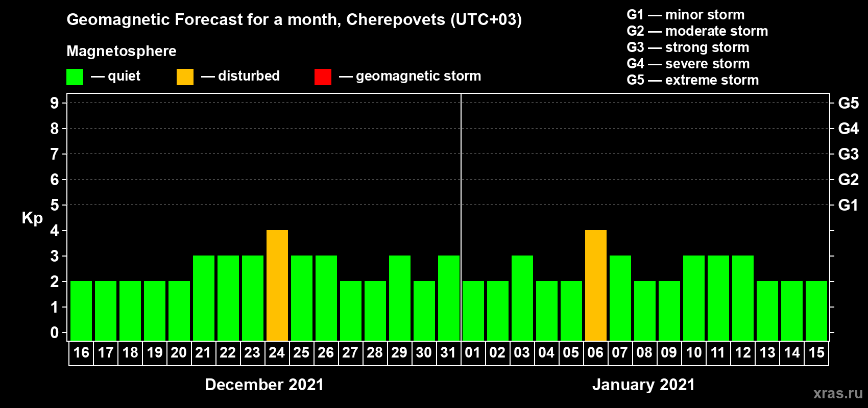The image size is (868, 408).
Task: Click the green bar for January 07
Action: point(620,298)
